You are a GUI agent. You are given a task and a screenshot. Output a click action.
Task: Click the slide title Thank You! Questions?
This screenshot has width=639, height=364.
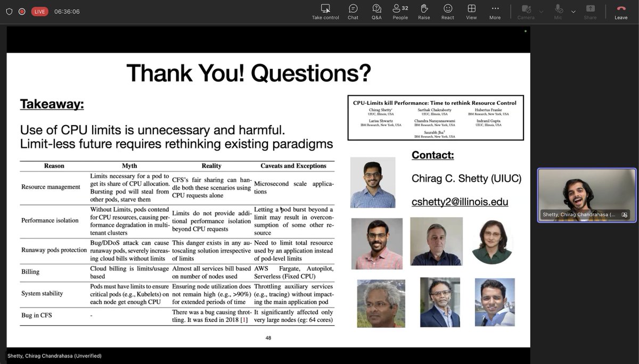(x=249, y=73)
